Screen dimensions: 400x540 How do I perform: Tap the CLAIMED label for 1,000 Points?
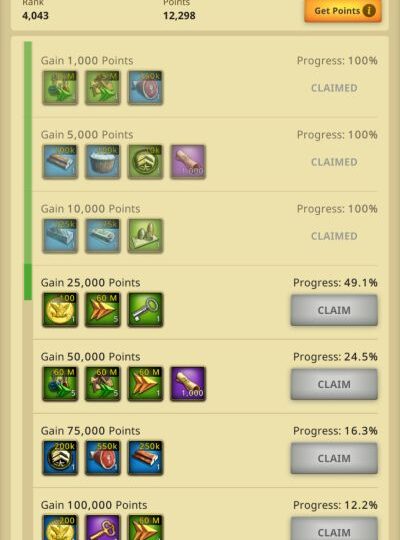click(x=334, y=88)
